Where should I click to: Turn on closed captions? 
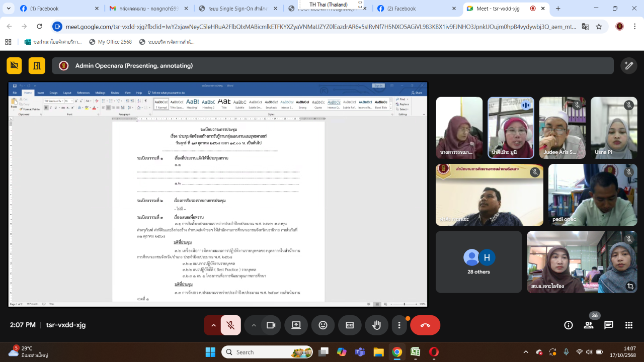pos(350,325)
